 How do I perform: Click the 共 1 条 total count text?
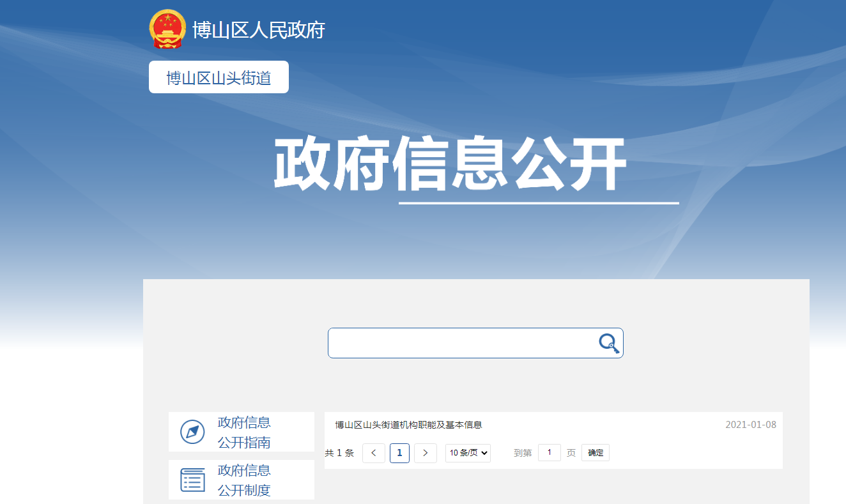click(x=339, y=453)
